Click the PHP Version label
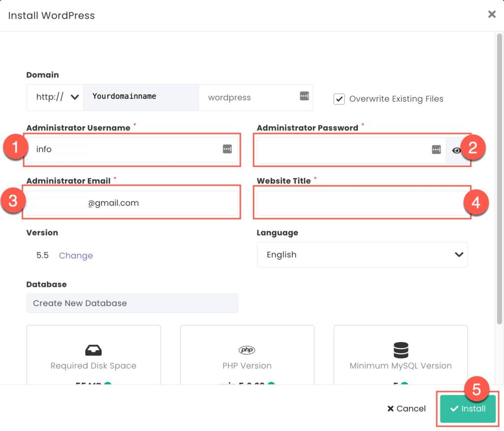This screenshot has height=431, width=504. [x=247, y=366]
